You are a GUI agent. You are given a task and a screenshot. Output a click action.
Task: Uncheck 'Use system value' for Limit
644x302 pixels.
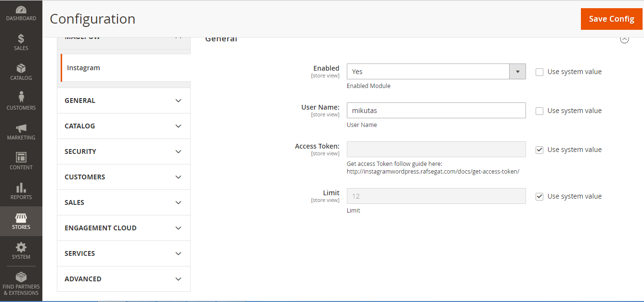tap(539, 197)
